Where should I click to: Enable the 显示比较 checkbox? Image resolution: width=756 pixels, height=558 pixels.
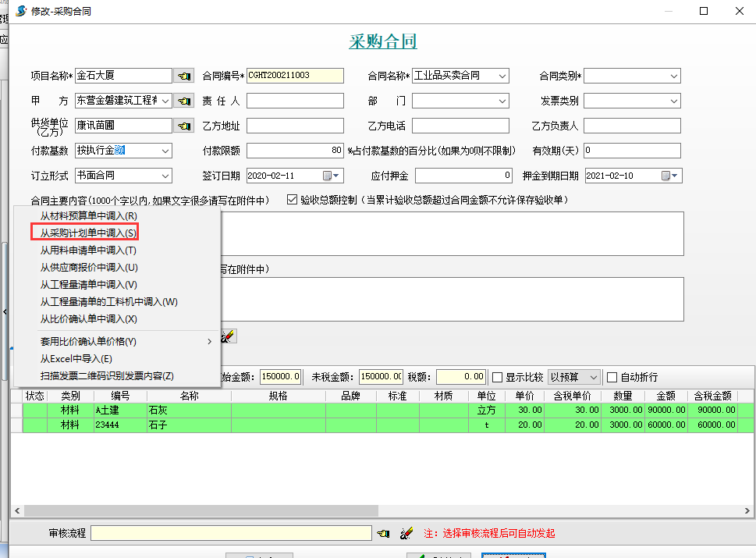[497, 377]
